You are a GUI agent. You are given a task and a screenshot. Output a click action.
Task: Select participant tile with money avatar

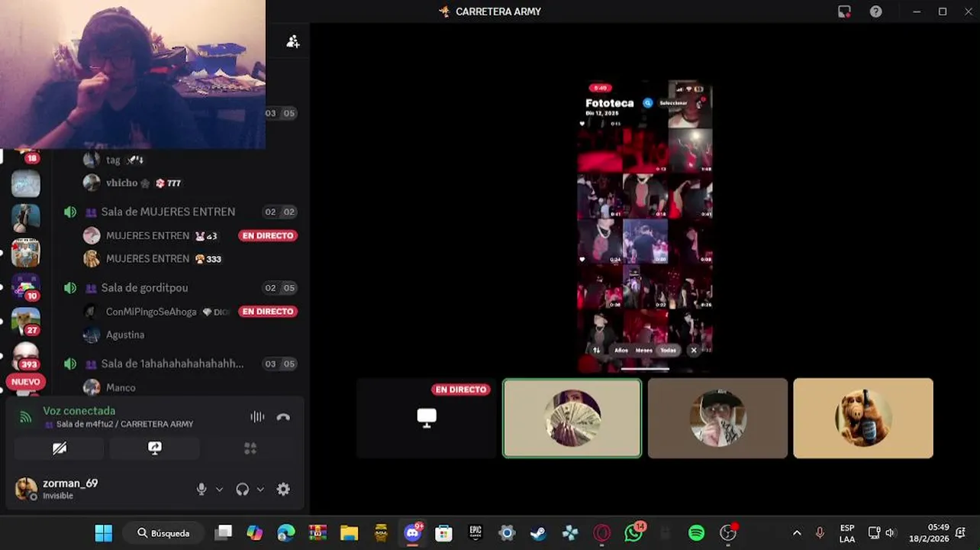pyautogui.click(x=572, y=418)
